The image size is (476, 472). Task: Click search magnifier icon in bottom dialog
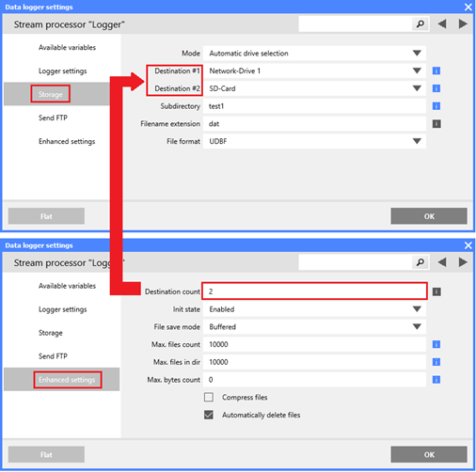(x=420, y=262)
